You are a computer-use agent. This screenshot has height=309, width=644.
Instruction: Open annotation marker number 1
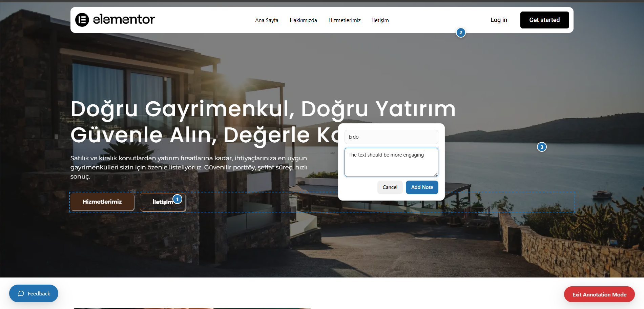[177, 199]
